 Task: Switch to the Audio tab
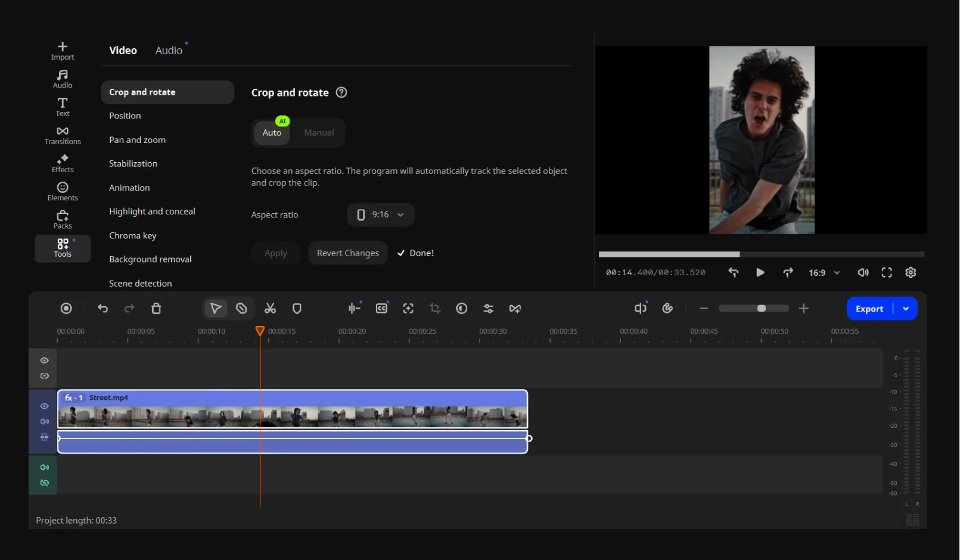click(169, 51)
